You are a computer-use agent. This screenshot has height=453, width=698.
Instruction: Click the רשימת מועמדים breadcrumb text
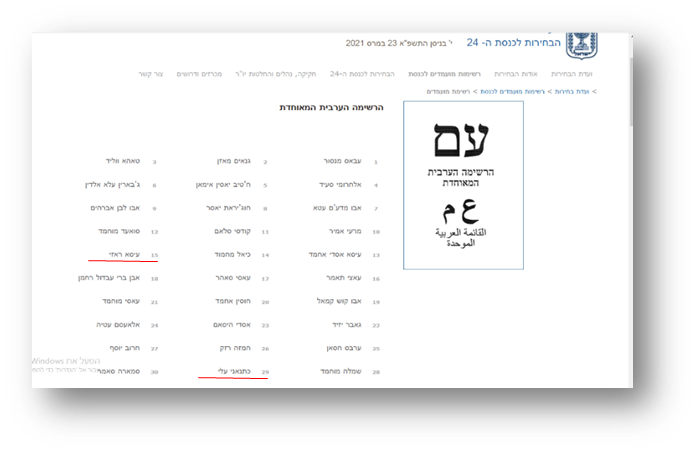pyautogui.click(x=448, y=92)
